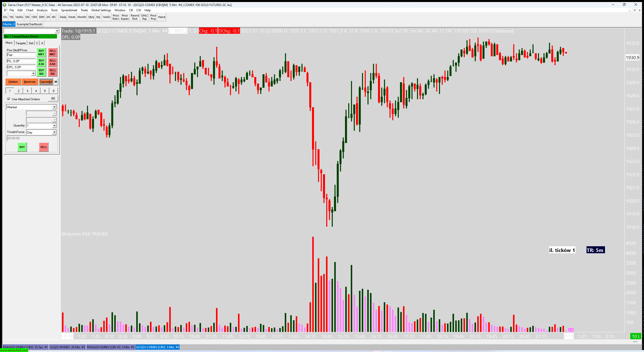
Task: Toggle the M button beside CancelAll
Action: 56,82
